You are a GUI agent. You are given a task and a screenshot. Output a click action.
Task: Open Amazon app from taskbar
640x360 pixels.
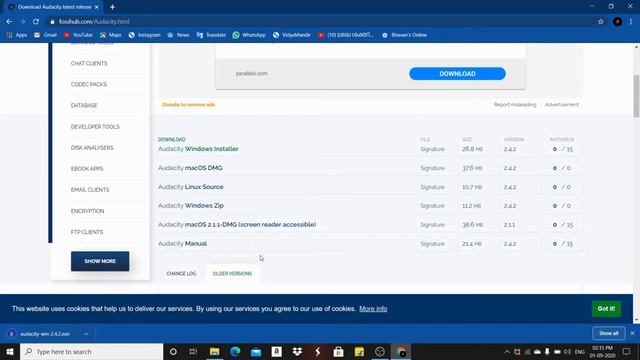coord(276,352)
